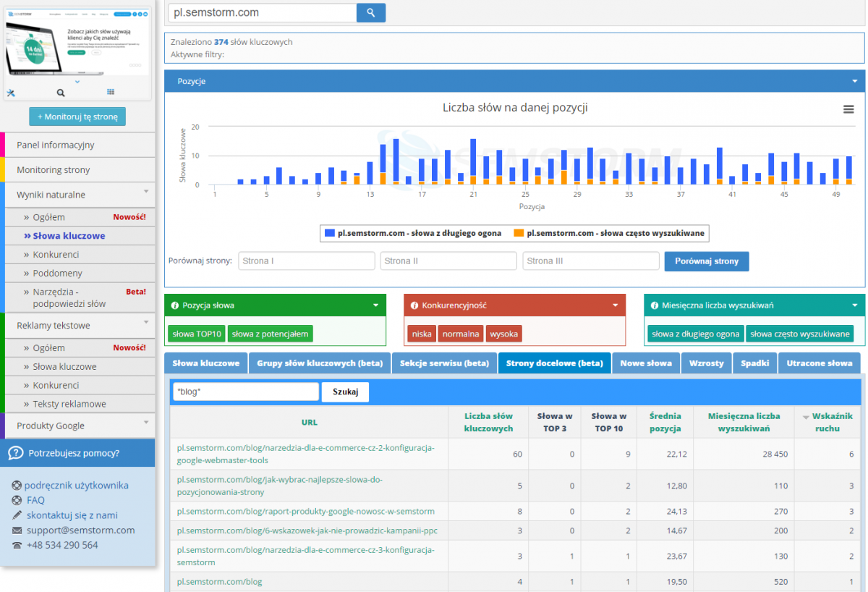This screenshot has height=592, width=868.
Task: Toggle the niska competition filter
Action: point(422,334)
